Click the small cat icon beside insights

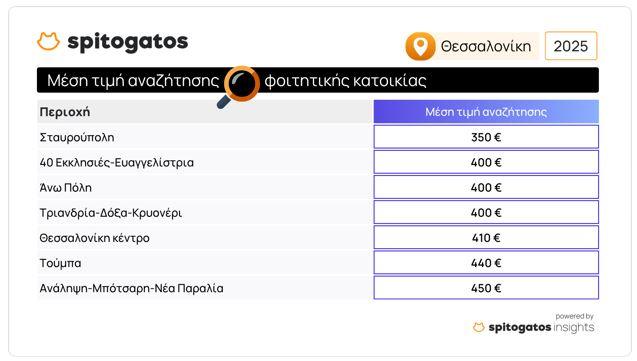(479, 327)
